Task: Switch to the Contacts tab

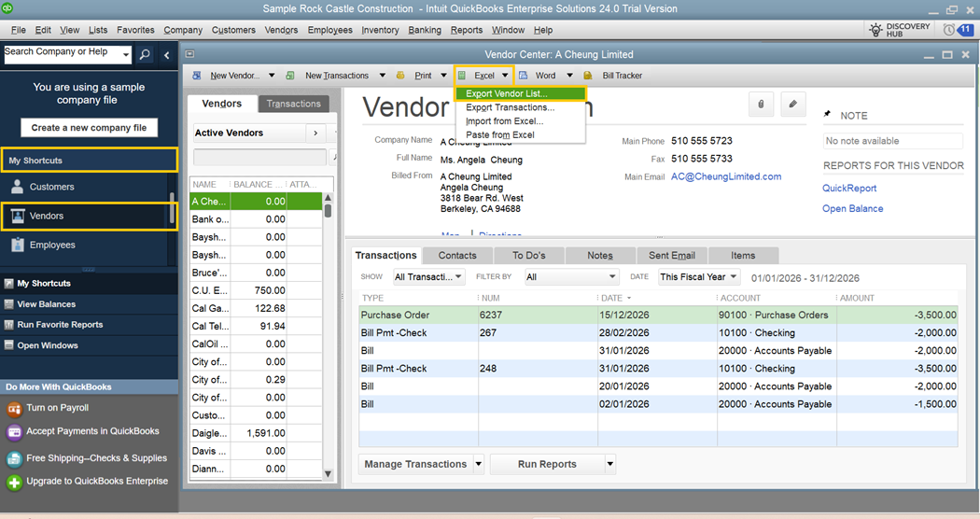Action: click(457, 255)
